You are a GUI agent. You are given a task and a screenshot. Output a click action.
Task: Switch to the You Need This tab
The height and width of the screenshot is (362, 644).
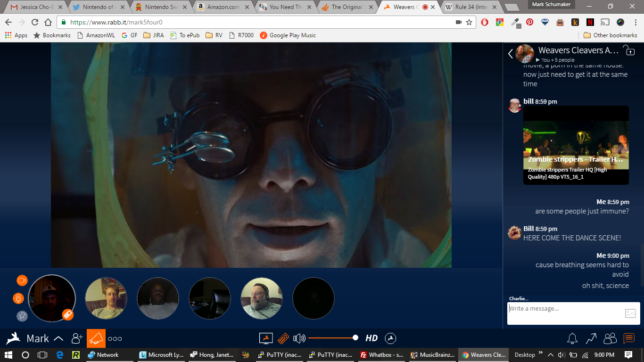tap(285, 7)
